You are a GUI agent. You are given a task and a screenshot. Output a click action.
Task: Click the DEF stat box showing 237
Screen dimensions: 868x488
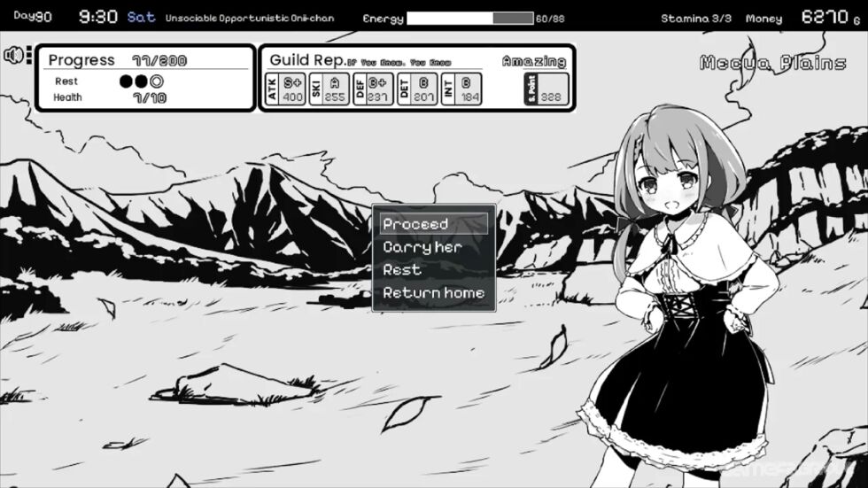(x=373, y=89)
